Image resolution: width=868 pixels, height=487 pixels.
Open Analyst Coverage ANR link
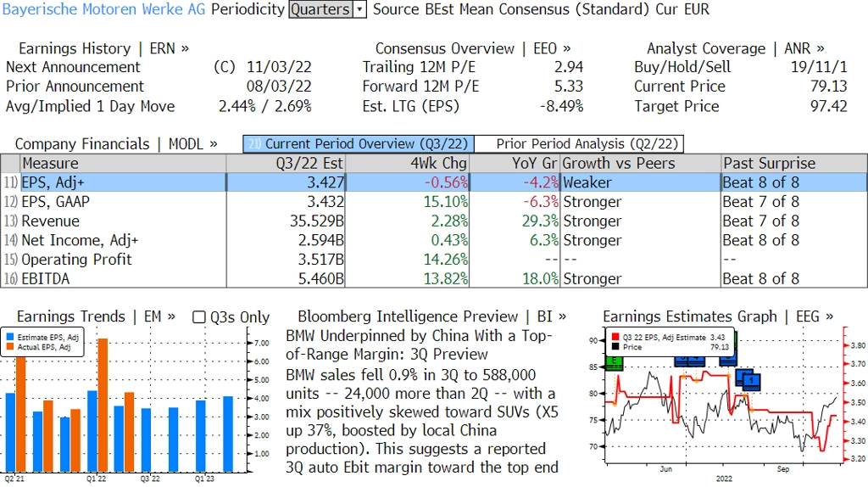736,48
